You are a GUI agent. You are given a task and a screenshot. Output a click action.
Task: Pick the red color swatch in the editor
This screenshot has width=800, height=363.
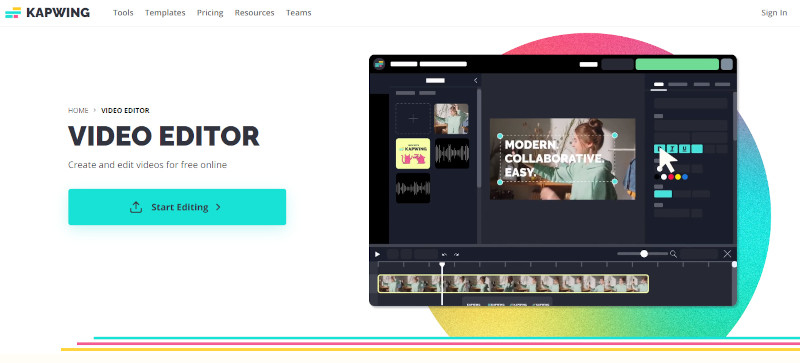point(671,177)
